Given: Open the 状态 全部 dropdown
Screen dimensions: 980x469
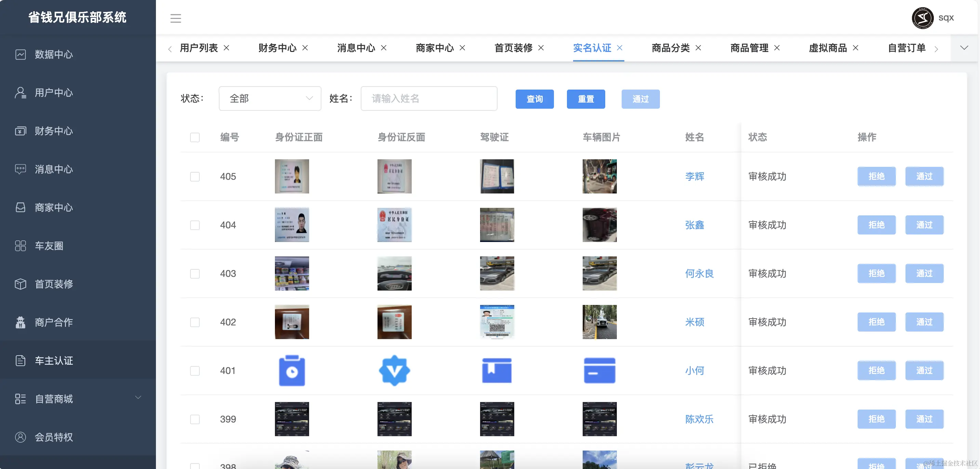Looking at the screenshot, I should click(270, 98).
